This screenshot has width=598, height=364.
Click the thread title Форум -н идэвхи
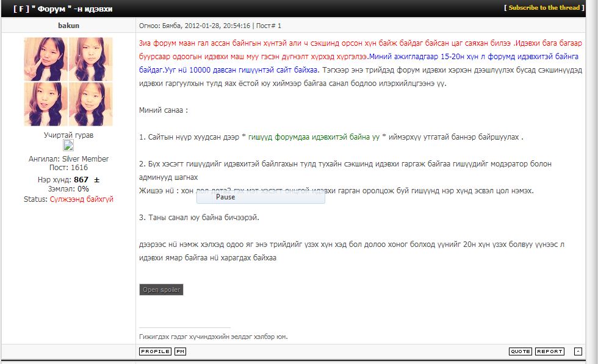63,9
